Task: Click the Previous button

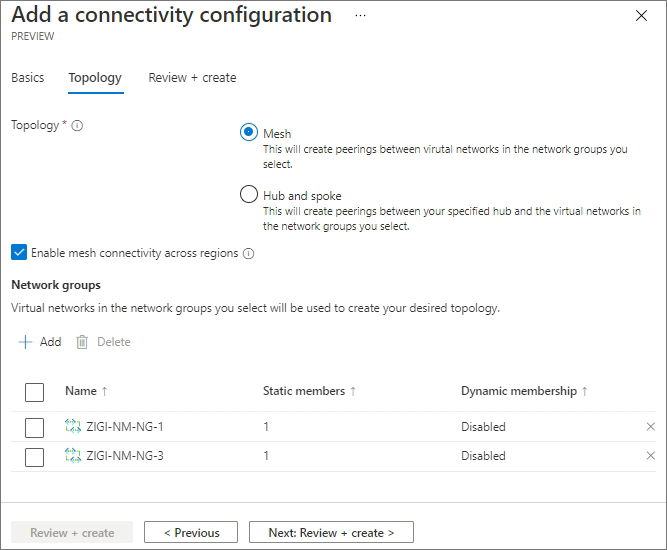Action: (191, 533)
